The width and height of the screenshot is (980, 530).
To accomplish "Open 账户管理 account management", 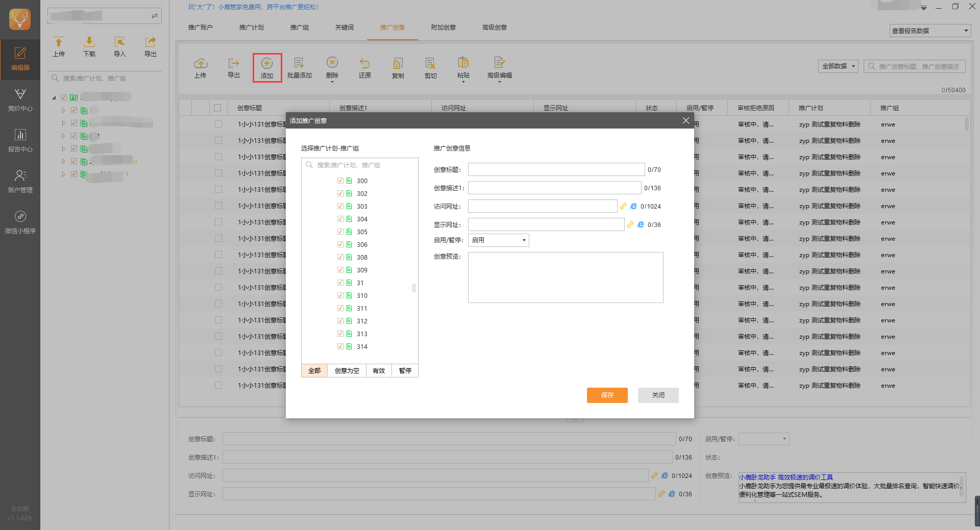I will [20, 182].
